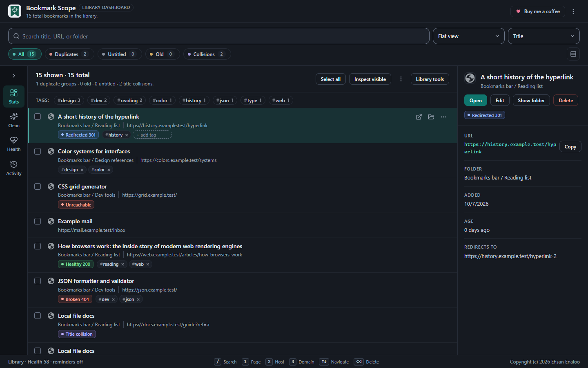Remove the #dev tag from JSON formatter
588x368 pixels.
coord(113,300)
